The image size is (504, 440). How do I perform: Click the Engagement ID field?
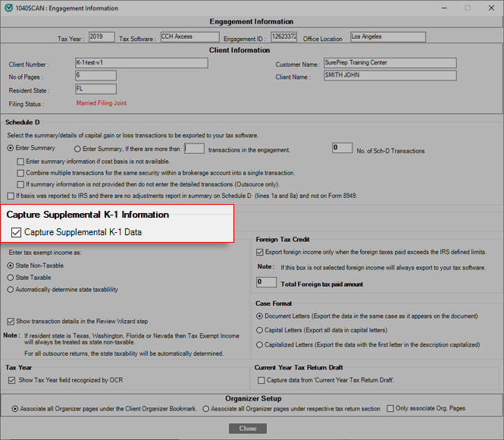tap(283, 36)
